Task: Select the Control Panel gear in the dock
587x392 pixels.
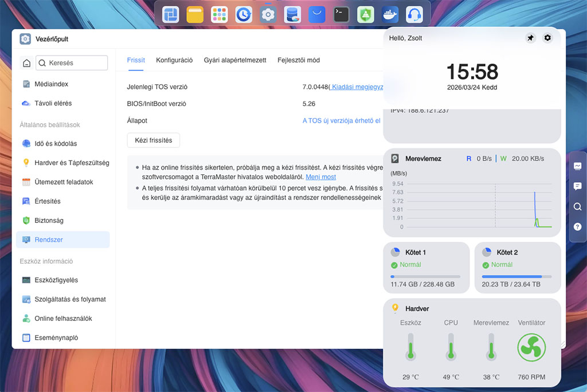Action: 268,14
